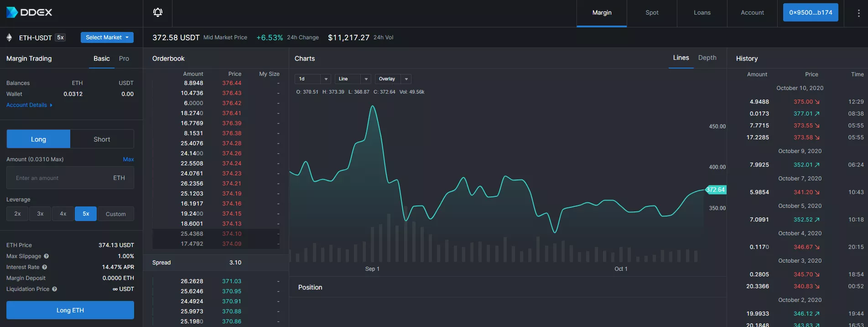Click the Max Slippage help icon
The image size is (868, 327).
[46, 256]
